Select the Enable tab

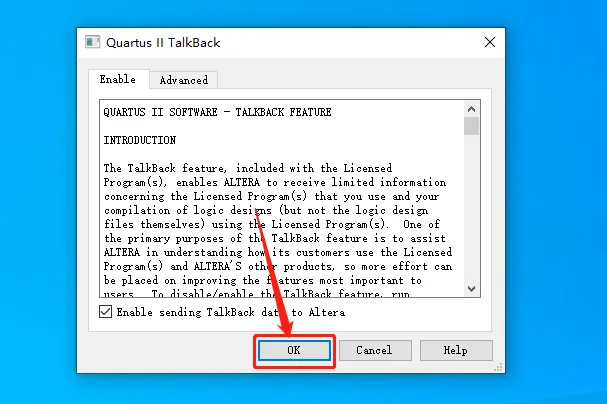[118, 79]
